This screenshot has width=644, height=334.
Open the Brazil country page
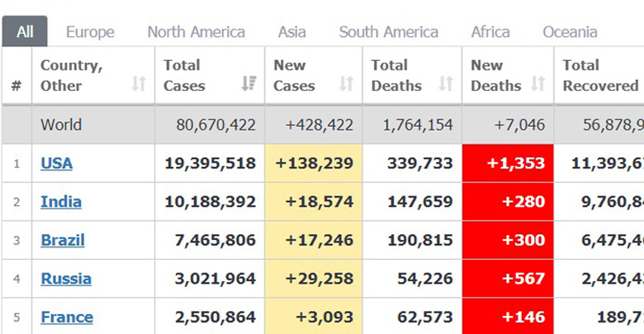(62, 241)
